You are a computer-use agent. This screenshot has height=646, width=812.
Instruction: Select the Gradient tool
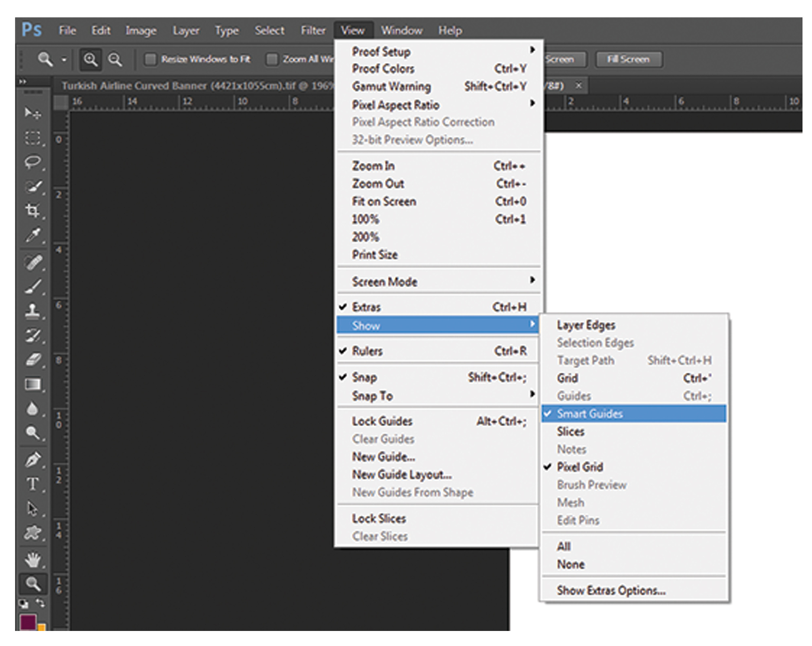coord(33,384)
